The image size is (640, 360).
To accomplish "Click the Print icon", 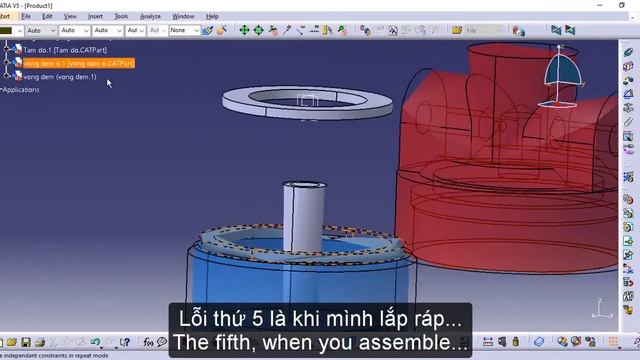I will point(40,342).
